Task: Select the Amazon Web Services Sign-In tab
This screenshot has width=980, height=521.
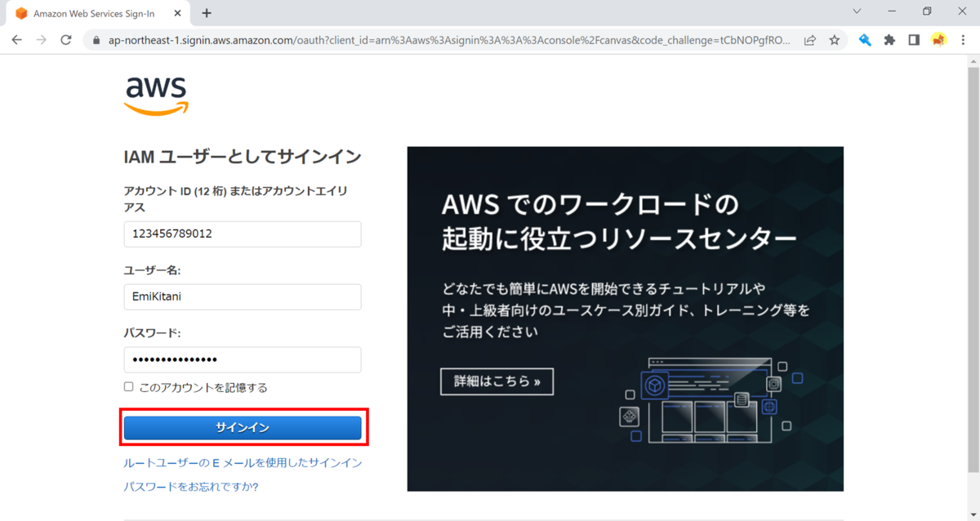Action: [98, 13]
